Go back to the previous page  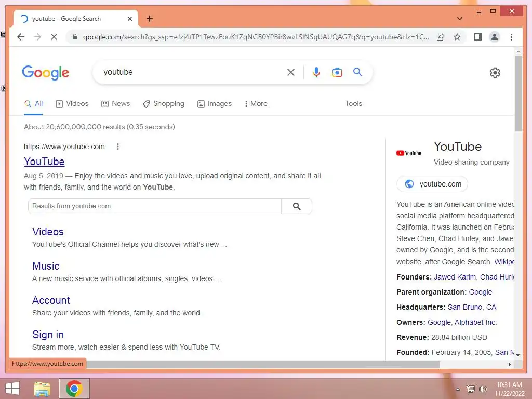[21, 37]
